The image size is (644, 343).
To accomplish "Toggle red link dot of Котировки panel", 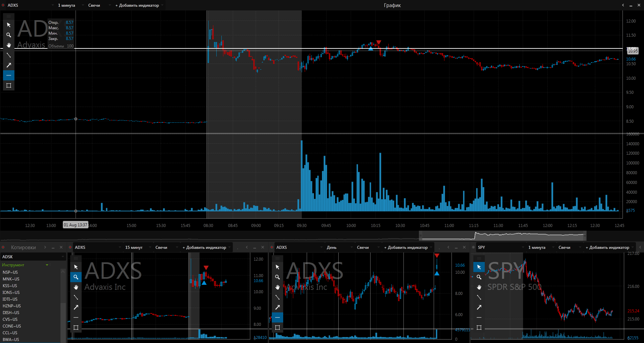I will pos(3,247).
